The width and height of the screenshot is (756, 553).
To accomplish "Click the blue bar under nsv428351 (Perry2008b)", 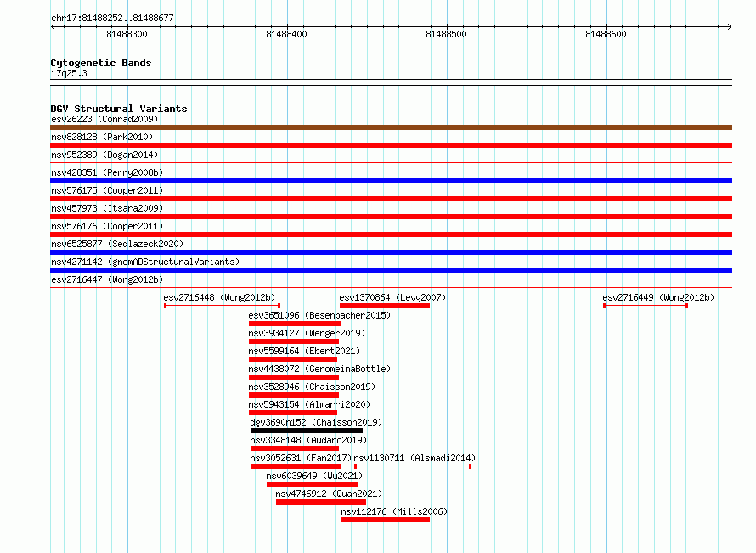I will (391, 181).
